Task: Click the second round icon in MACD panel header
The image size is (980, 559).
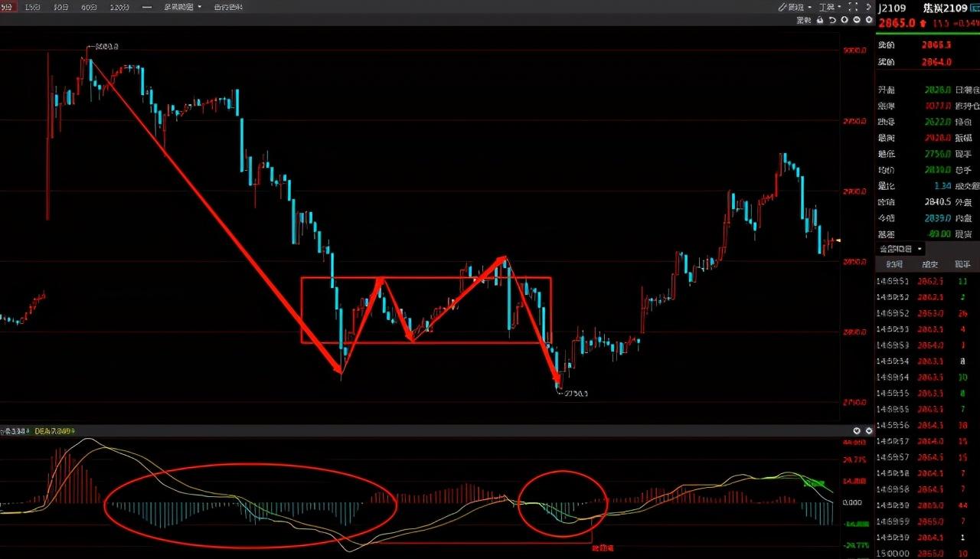Action: click(x=868, y=431)
